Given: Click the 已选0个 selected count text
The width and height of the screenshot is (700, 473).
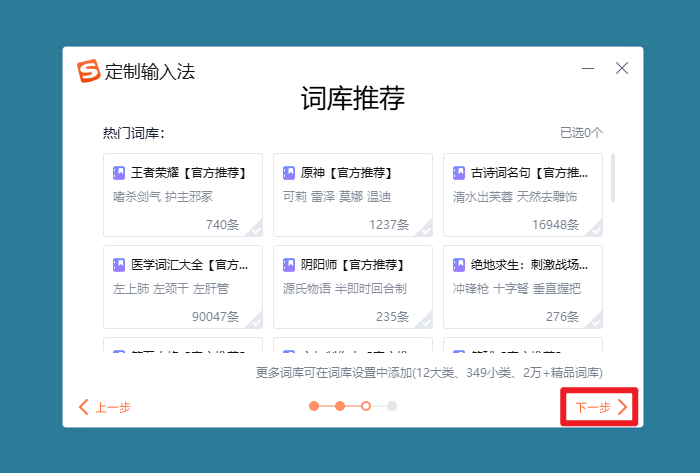Looking at the screenshot, I should point(581,133).
